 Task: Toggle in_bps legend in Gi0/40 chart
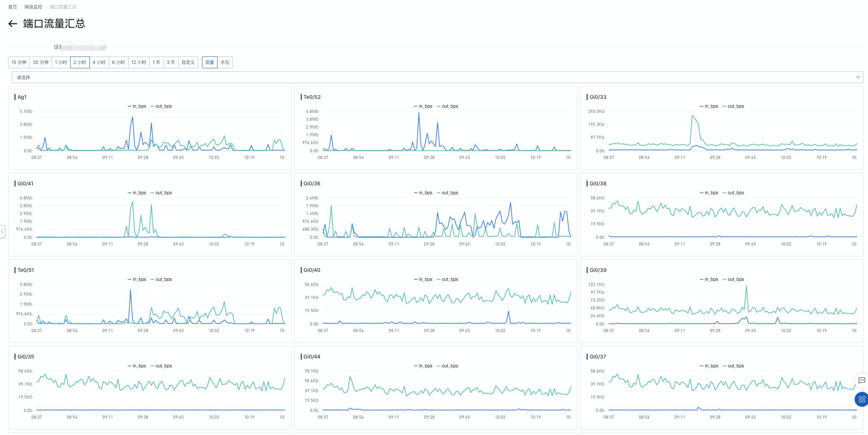coord(423,279)
